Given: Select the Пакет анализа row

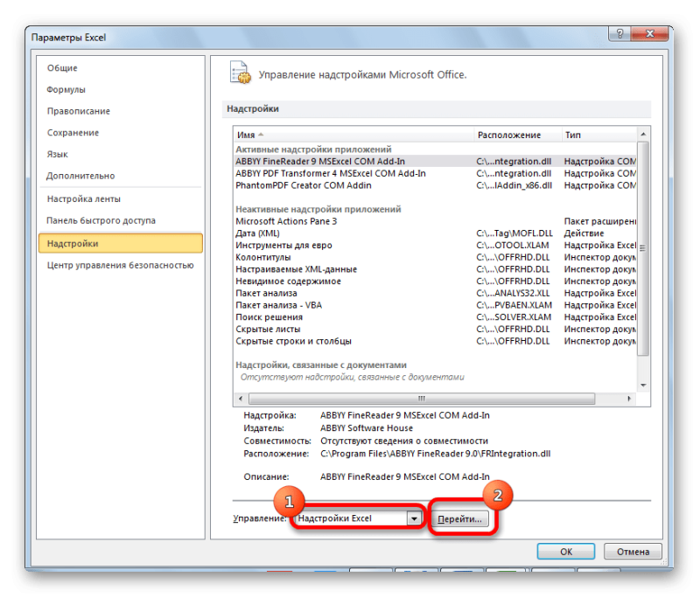Looking at the screenshot, I should [x=435, y=294].
